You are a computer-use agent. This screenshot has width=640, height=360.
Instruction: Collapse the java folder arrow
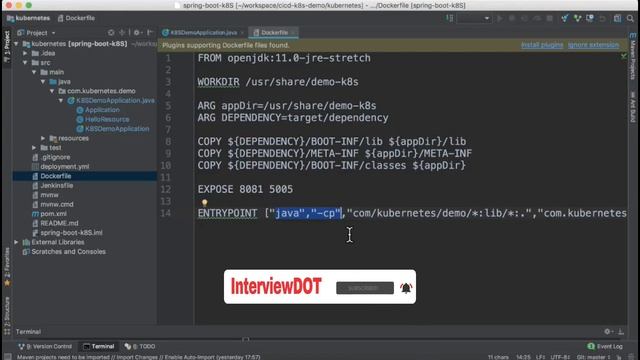[43, 82]
